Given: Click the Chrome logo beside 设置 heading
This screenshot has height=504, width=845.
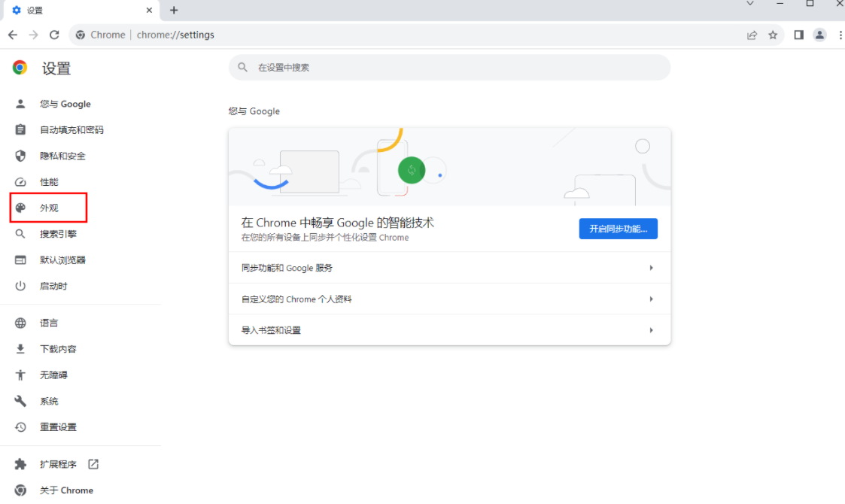Looking at the screenshot, I should (x=20, y=68).
